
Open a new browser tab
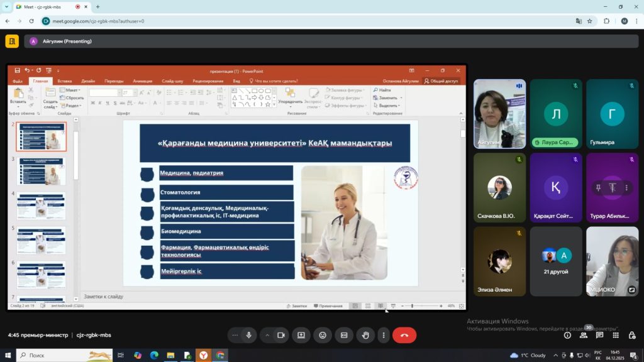(97, 7)
